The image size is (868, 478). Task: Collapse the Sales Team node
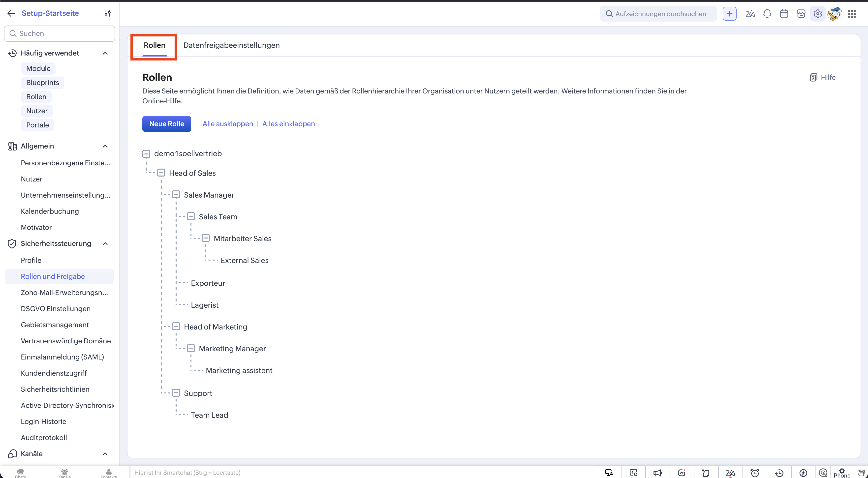(191, 217)
